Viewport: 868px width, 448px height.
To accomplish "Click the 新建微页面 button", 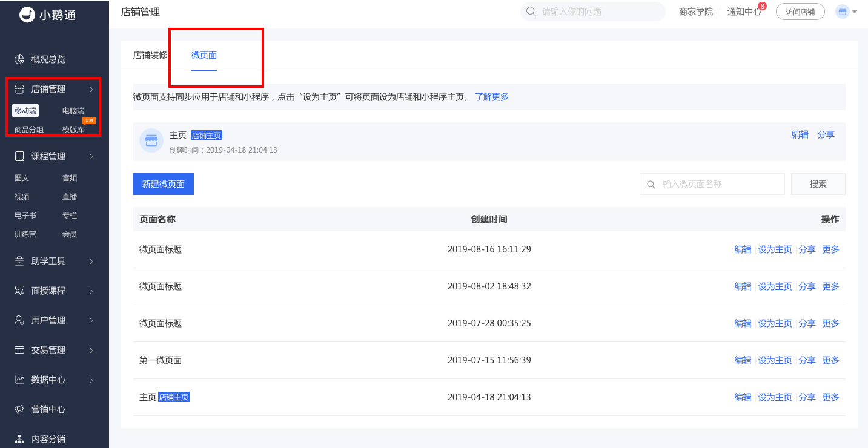I will 164,184.
